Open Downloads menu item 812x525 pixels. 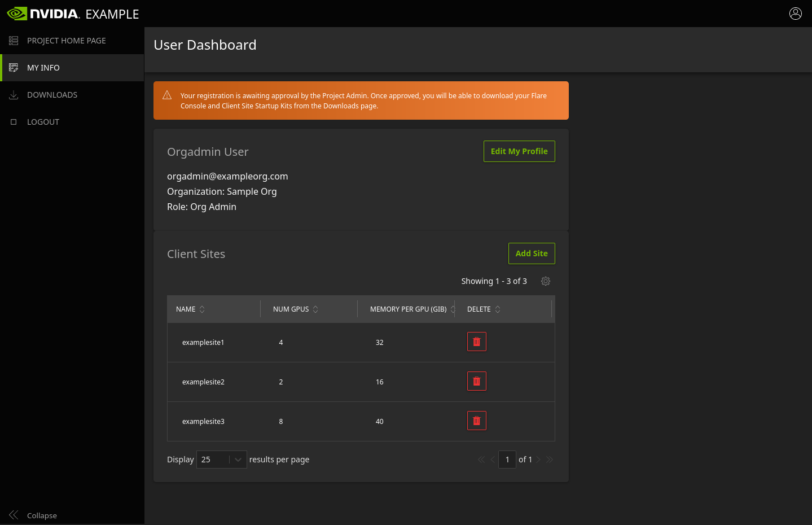point(72,95)
